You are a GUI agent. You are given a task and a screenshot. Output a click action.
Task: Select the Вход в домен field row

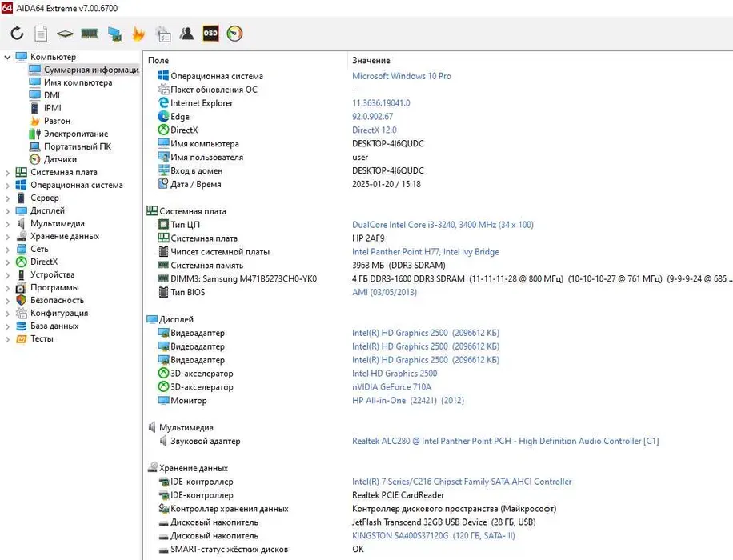(190, 170)
